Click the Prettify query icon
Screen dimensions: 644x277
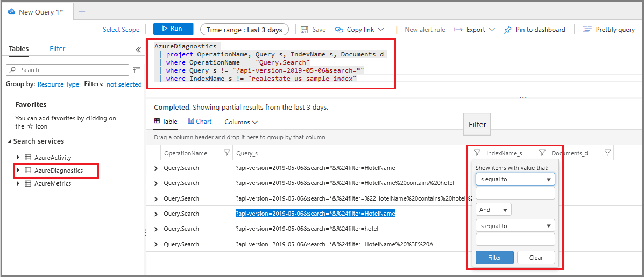[x=588, y=30]
